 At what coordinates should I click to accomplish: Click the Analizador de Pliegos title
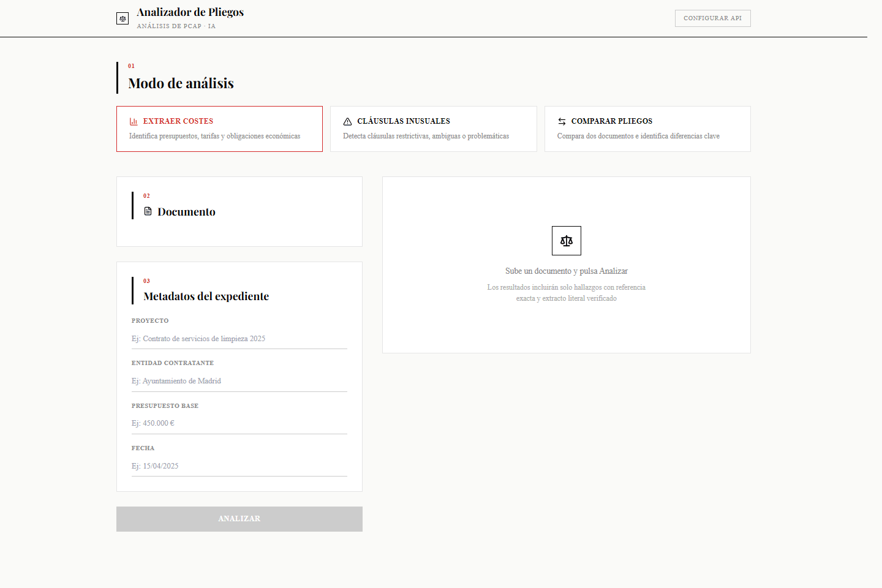click(x=190, y=12)
